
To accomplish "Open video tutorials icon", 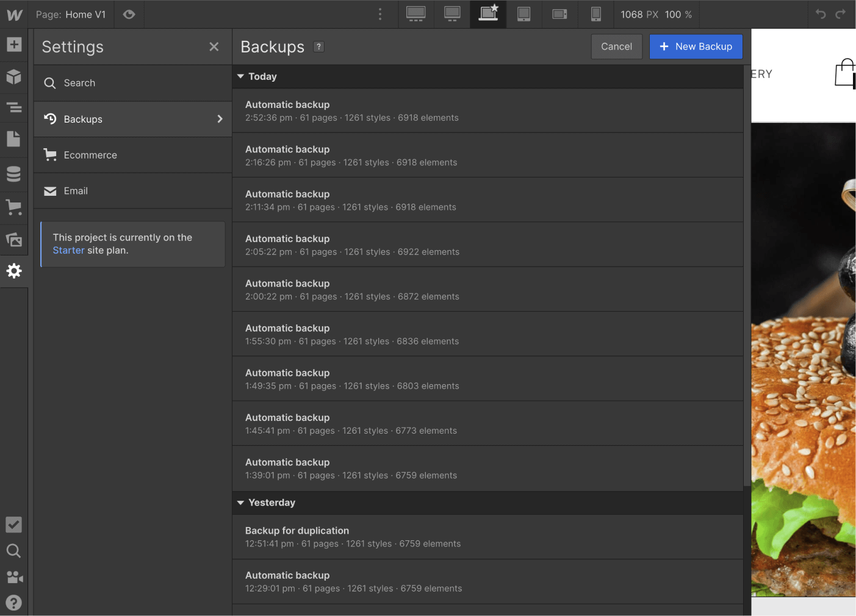I will point(14,577).
